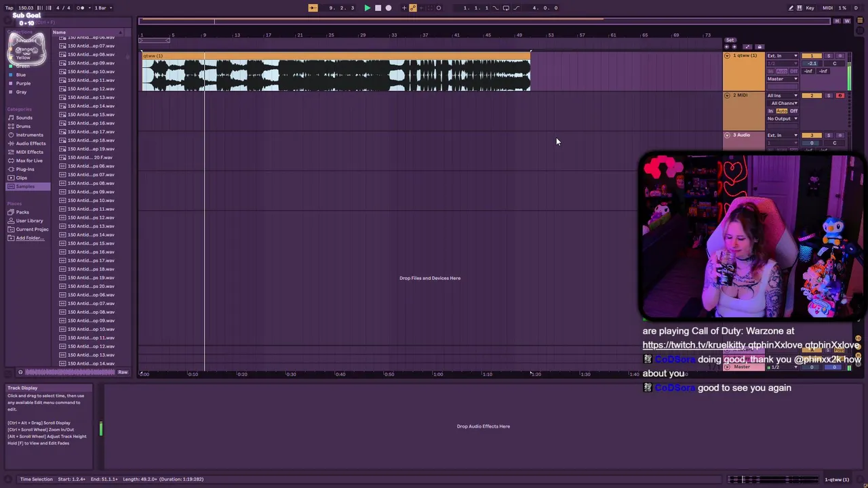Collapse track 1 qtww (1) fold arrow

pos(727,56)
